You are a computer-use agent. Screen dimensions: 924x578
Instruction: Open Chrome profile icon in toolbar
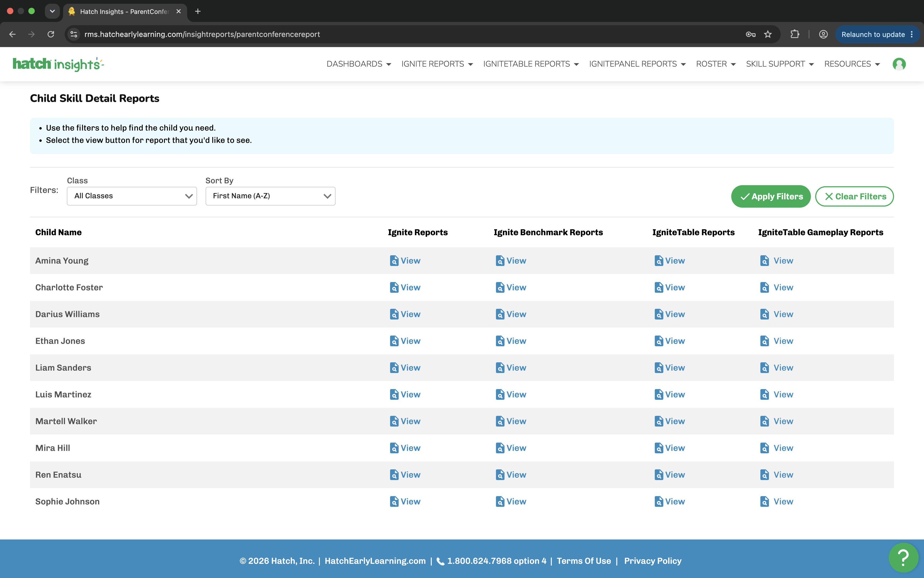[823, 35]
